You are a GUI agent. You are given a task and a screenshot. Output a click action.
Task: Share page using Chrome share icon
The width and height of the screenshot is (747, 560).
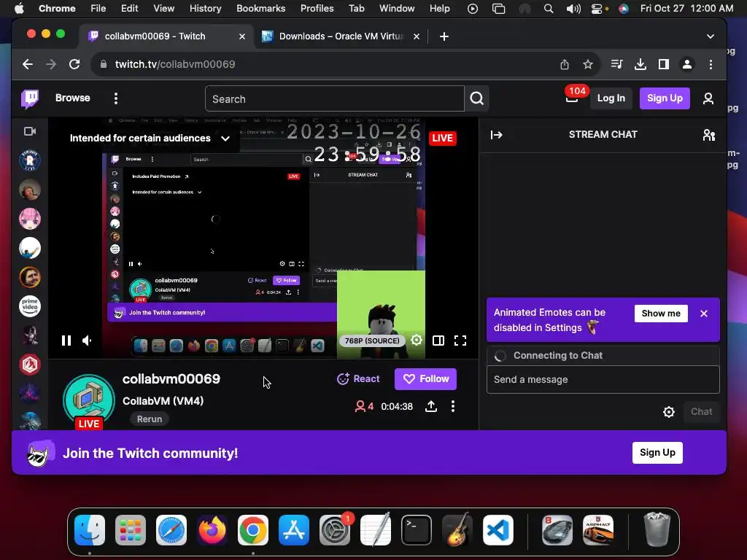565,64
